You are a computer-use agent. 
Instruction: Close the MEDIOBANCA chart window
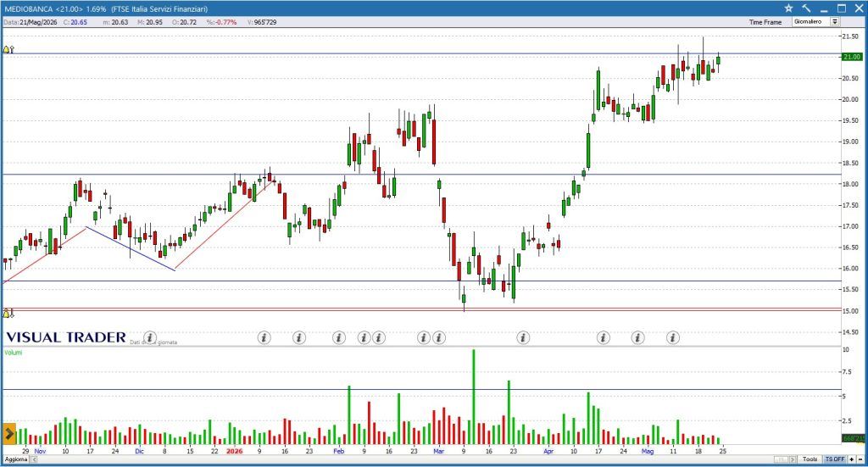coord(859,8)
